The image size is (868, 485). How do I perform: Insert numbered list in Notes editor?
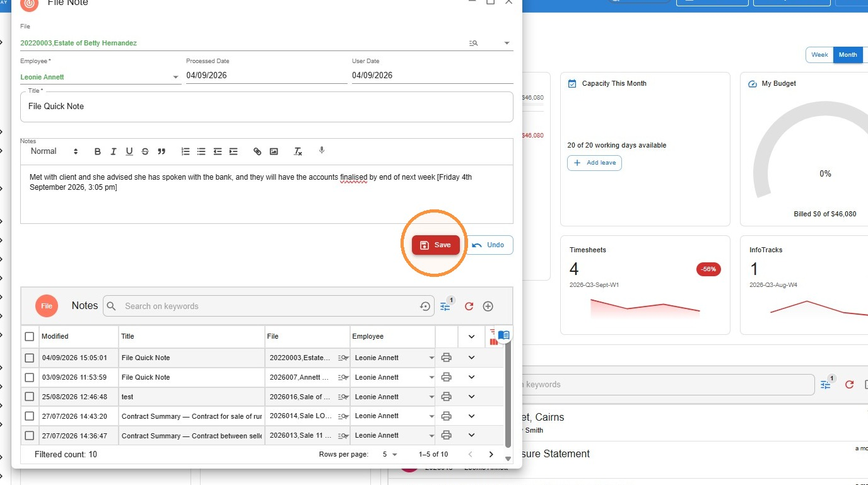pyautogui.click(x=185, y=151)
